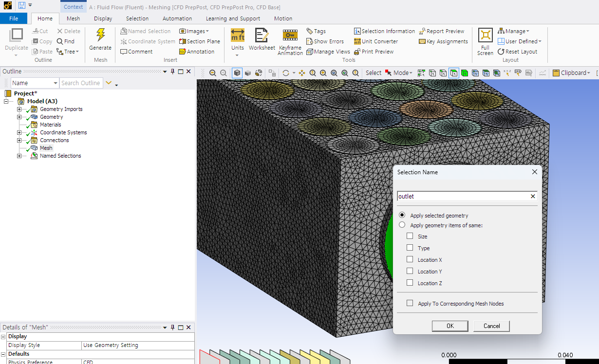
Task: Open the Motion ribbon tab
Action: (283, 18)
